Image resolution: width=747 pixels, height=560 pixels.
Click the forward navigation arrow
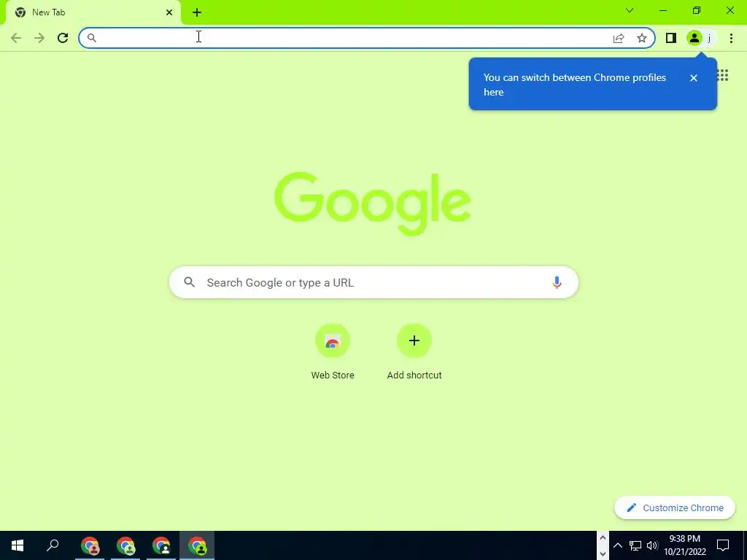tap(39, 38)
